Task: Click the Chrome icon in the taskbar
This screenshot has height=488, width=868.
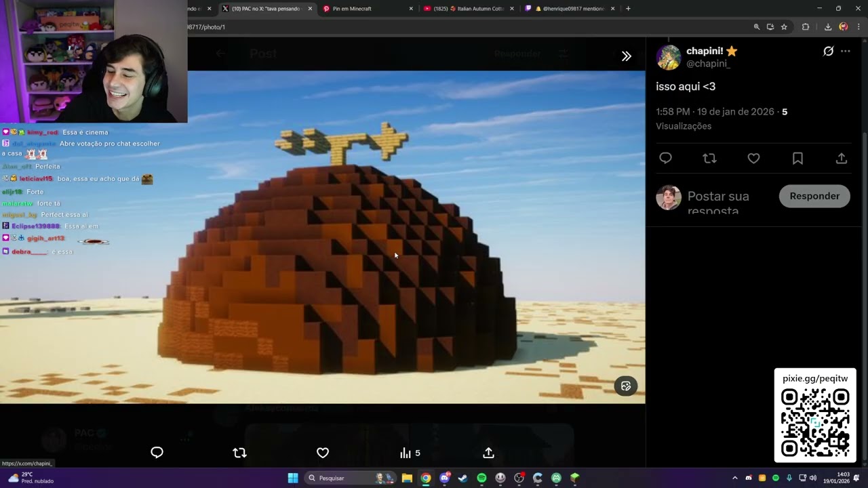Action: (425, 478)
